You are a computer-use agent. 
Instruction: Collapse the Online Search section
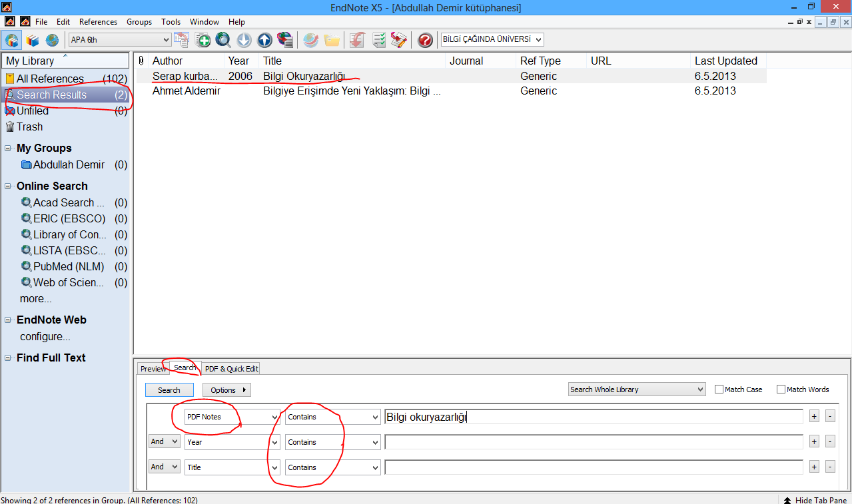pos(8,186)
